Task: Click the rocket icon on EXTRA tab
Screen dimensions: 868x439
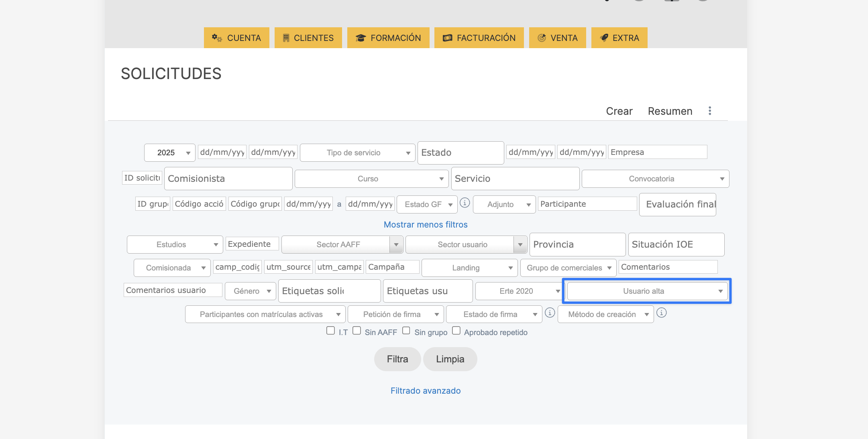Action: pyautogui.click(x=604, y=38)
